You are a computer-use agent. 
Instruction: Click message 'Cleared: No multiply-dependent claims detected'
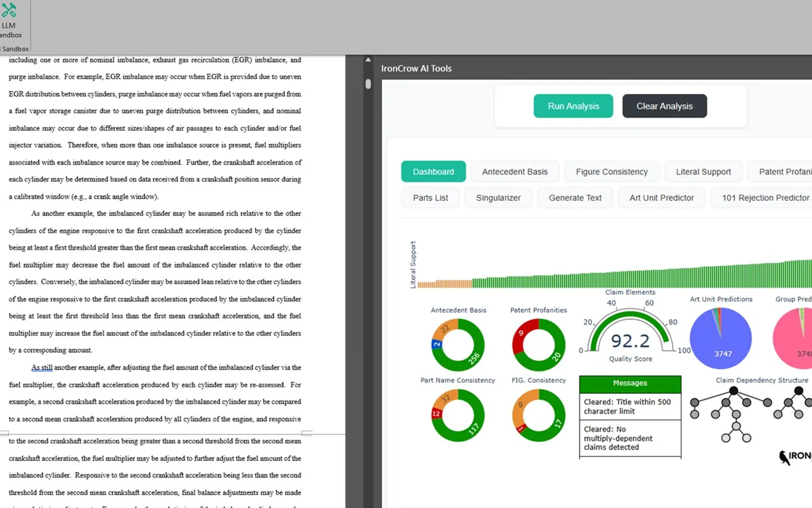pos(630,438)
